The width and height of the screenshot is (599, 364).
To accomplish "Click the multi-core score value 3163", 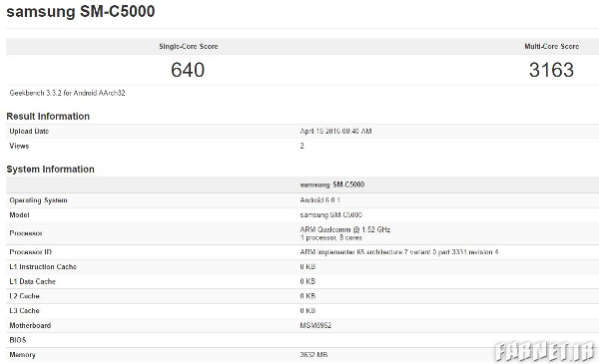I will coord(551,70).
